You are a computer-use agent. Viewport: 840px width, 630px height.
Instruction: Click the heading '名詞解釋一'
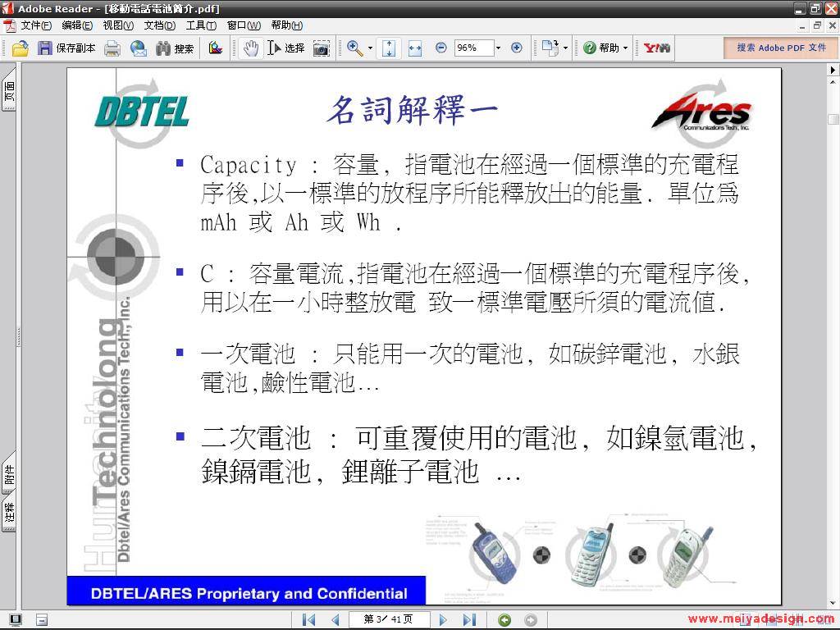(412, 110)
